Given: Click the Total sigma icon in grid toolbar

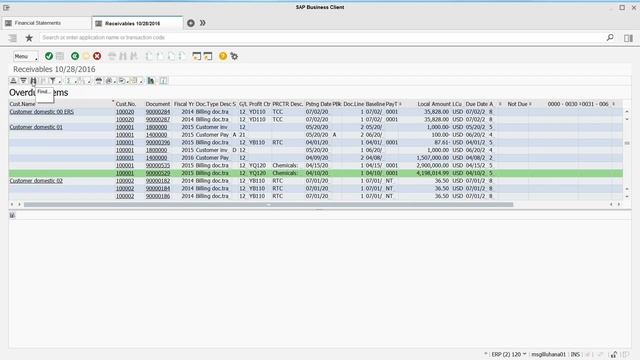Looking at the screenshot, I should tap(69, 81).
